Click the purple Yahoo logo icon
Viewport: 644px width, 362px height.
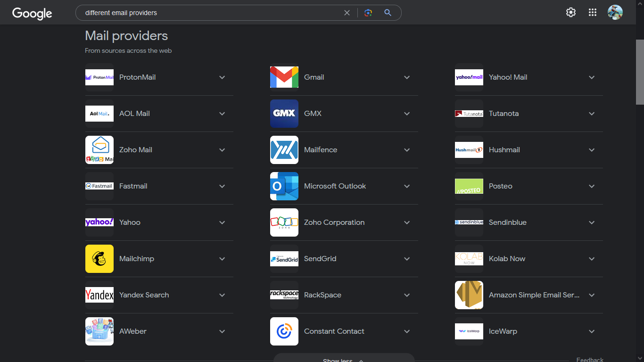point(99,222)
